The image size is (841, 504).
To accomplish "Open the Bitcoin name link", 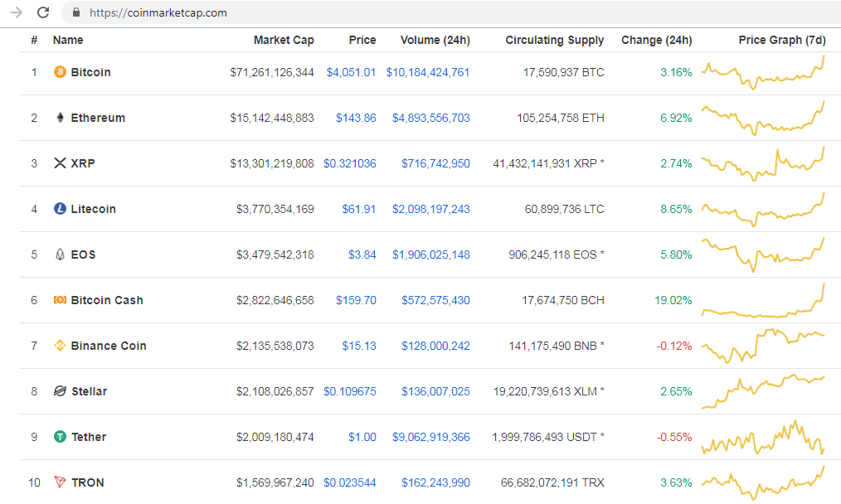I will pyautogui.click(x=90, y=72).
